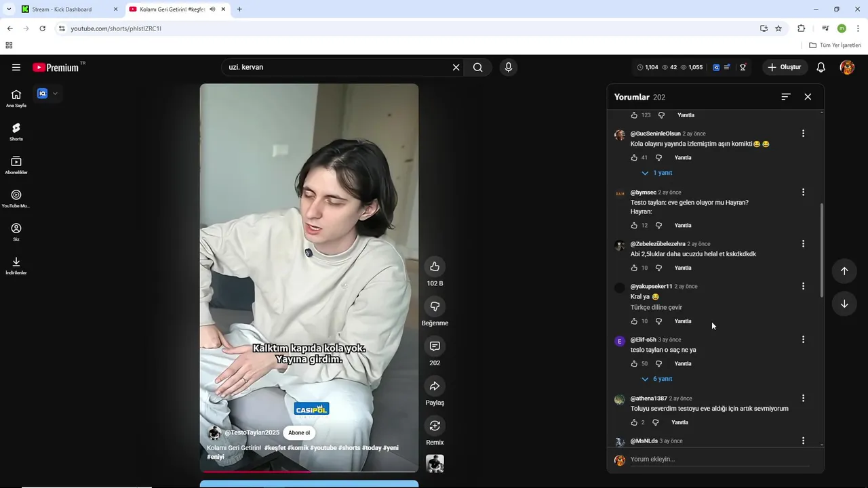This screenshot has height=488, width=868.
Task: Open the account avatar menu
Action: pos(847,67)
